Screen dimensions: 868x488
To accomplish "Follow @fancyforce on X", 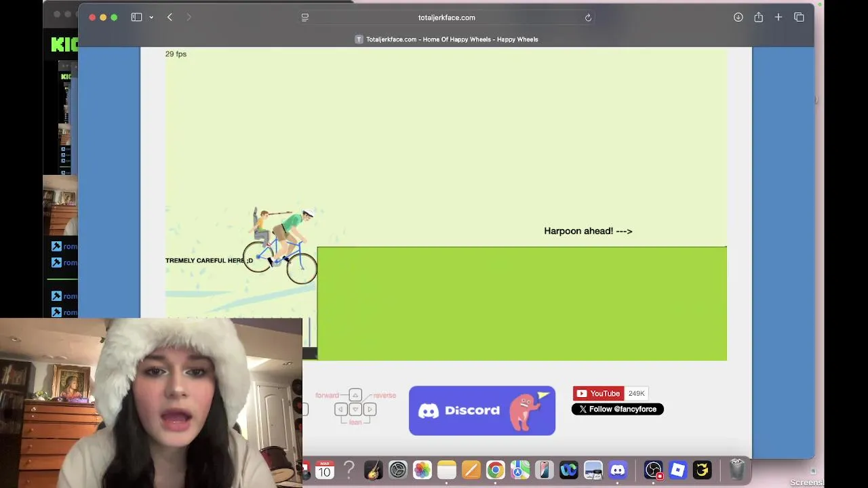I will pyautogui.click(x=617, y=409).
